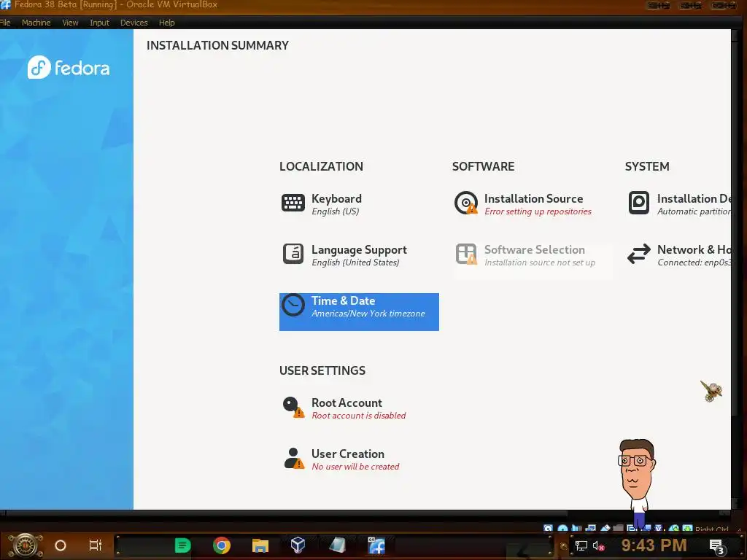This screenshot has width=747, height=560.
Task: Select the Time & Date clock icon
Action: point(293,306)
